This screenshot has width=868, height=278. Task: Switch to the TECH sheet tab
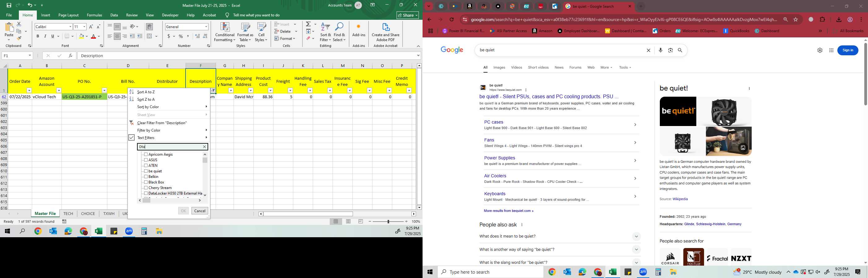point(68,214)
